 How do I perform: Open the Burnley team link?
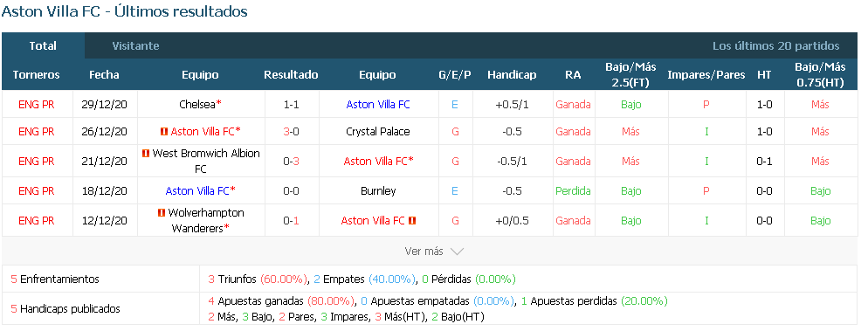coord(378,191)
